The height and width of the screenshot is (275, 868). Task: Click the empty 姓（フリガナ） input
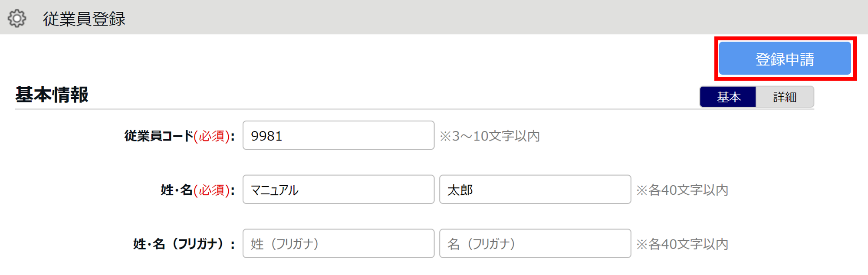[x=339, y=243]
